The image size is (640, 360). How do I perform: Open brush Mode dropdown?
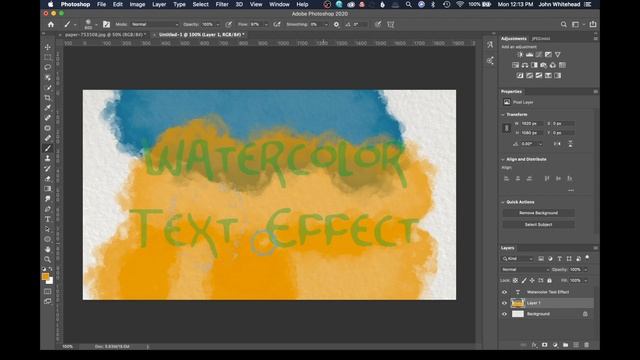coord(155,24)
